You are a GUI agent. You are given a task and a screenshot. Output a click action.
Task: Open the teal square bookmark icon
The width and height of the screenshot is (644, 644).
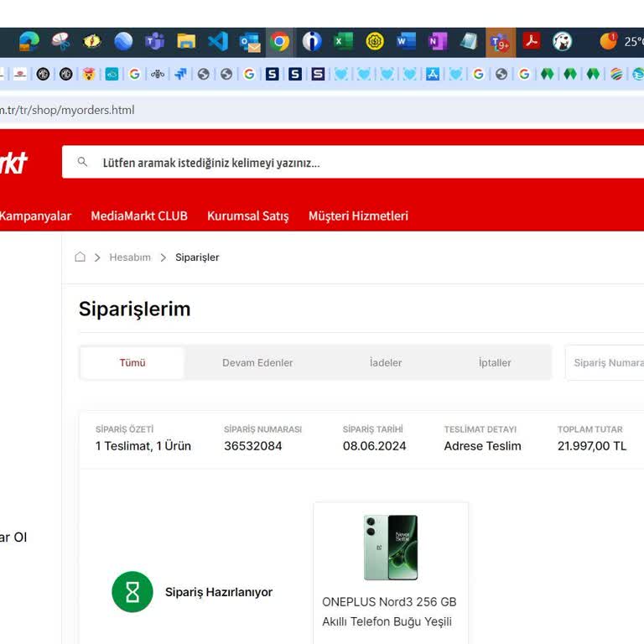coord(112,74)
